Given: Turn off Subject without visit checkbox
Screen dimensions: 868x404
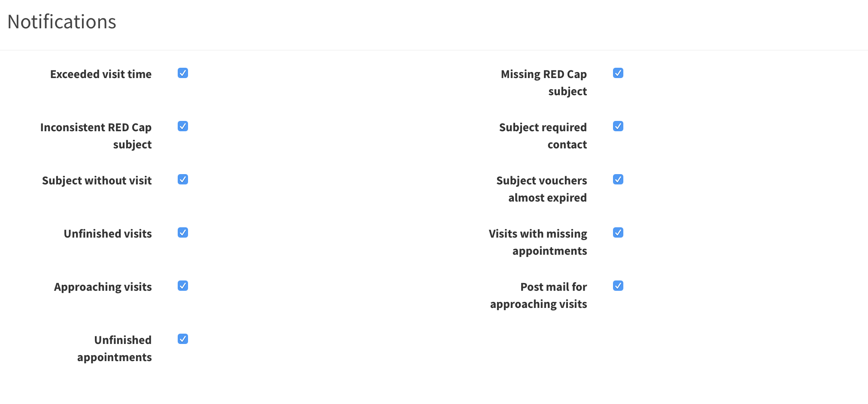Looking at the screenshot, I should tap(183, 179).
